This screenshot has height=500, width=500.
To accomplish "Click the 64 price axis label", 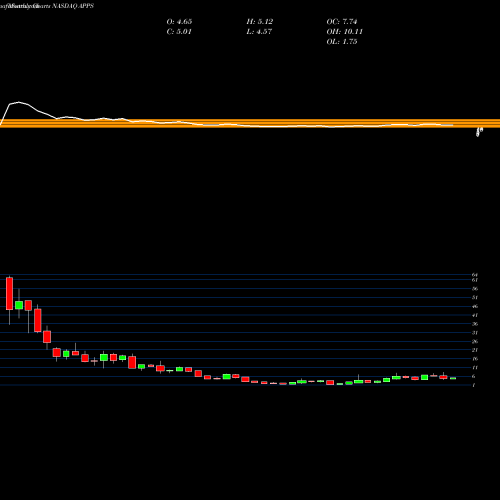I will (475, 275).
